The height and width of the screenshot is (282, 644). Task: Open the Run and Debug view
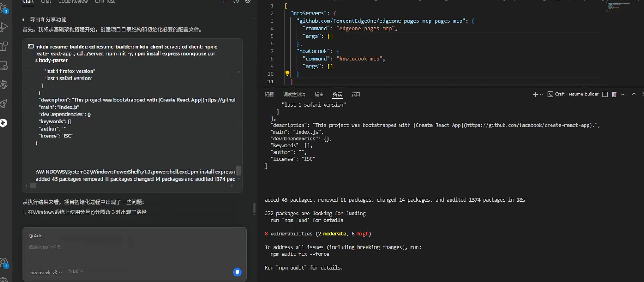(4, 27)
